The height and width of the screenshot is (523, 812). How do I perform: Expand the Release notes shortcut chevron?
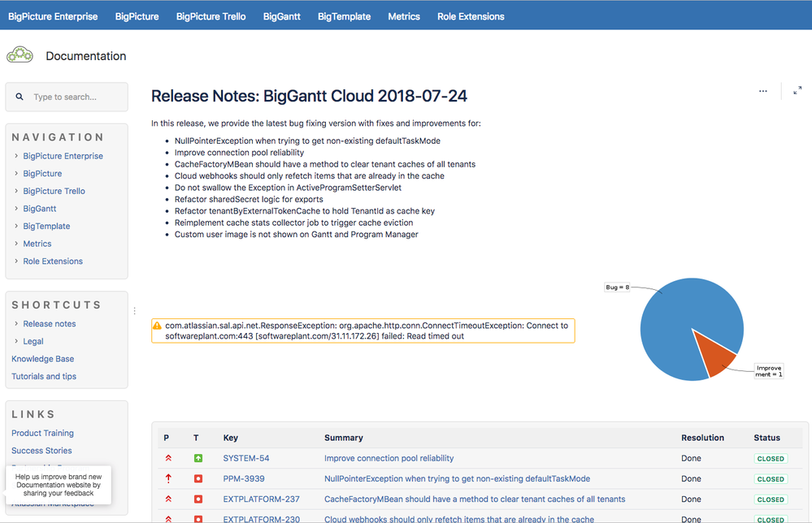click(16, 323)
